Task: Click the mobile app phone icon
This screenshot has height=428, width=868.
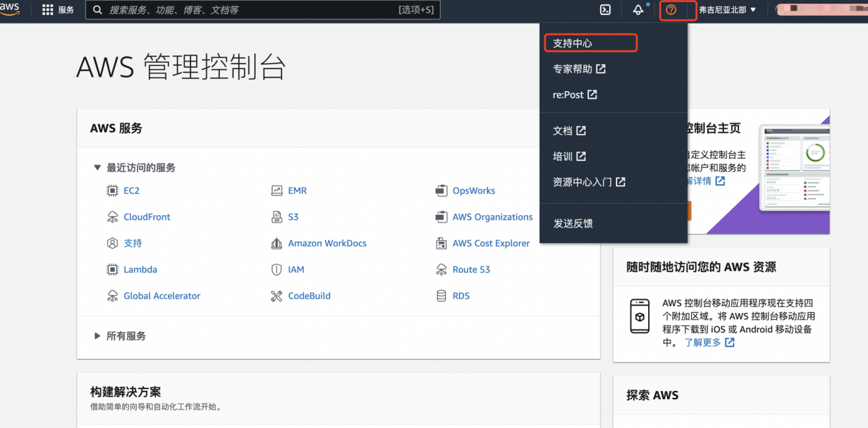Action: point(640,316)
